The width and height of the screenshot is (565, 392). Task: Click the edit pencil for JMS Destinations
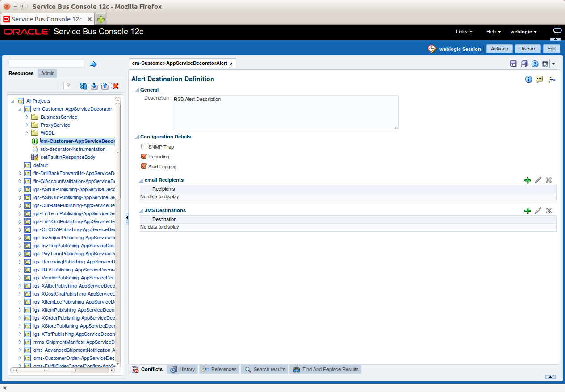click(x=538, y=211)
